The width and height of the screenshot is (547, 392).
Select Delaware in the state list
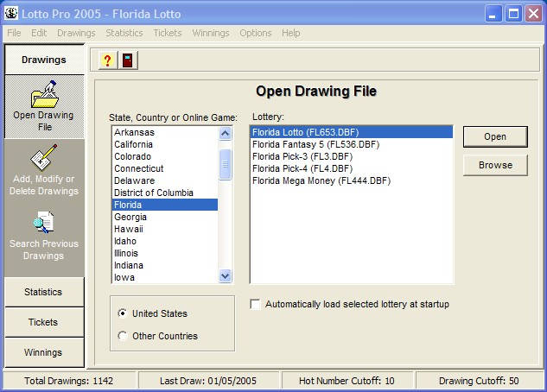(165, 180)
